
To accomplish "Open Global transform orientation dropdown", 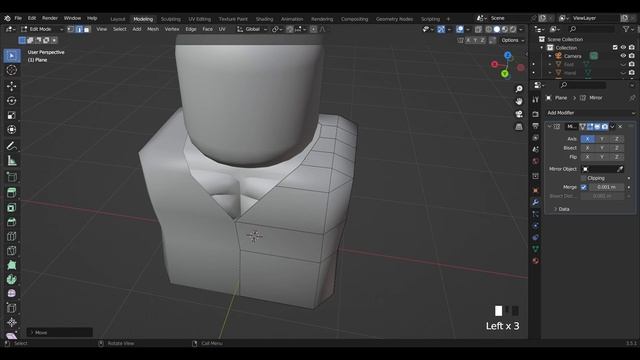I will pyautogui.click(x=252, y=29).
